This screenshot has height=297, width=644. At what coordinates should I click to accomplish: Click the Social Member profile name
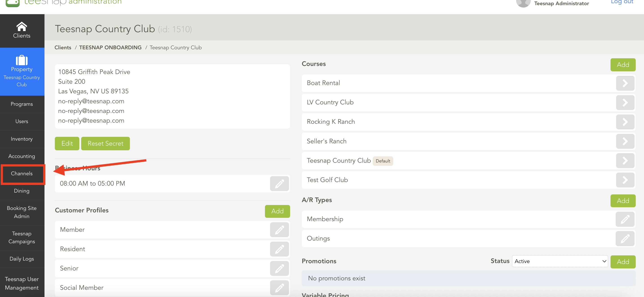82,288
